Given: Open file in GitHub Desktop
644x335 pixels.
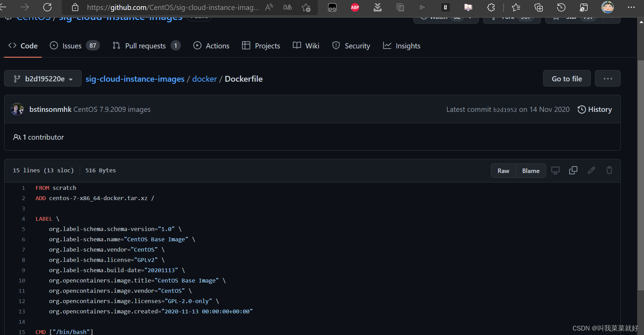Looking at the screenshot, I should (x=555, y=170).
